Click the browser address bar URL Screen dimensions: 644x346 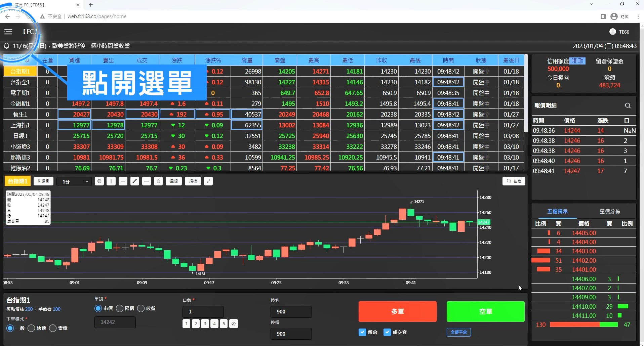(97, 16)
